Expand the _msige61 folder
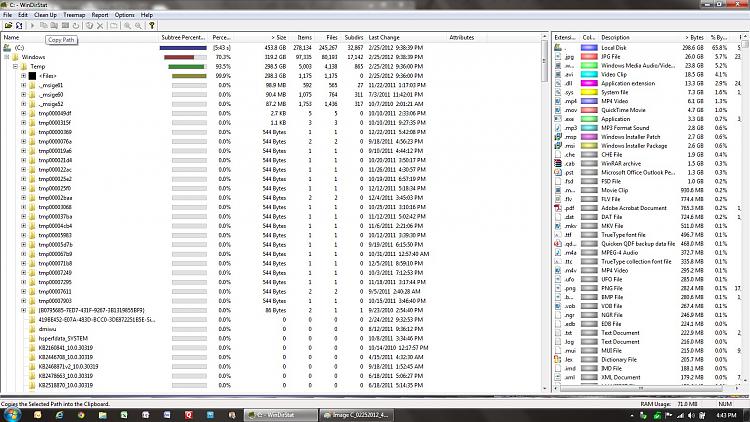The image size is (750, 422). 23,85
